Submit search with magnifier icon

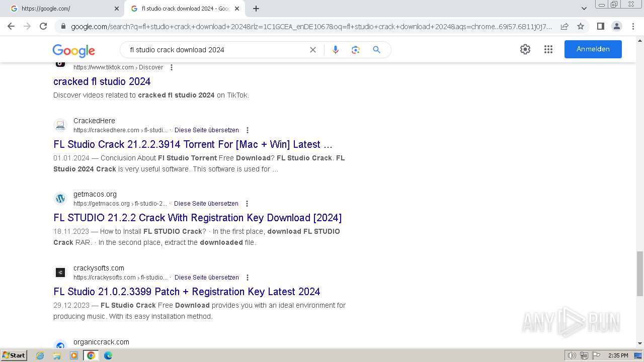tap(376, 50)
